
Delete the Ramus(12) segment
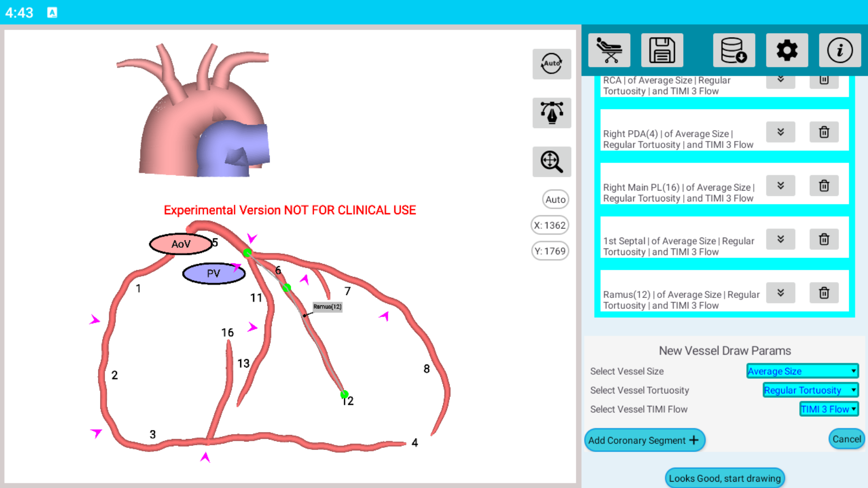pyautogui.click(x=824, y=293)
